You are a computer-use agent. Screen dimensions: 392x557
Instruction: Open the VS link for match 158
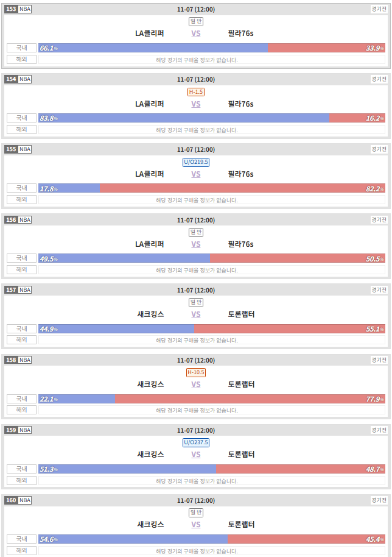coord(196,385)
